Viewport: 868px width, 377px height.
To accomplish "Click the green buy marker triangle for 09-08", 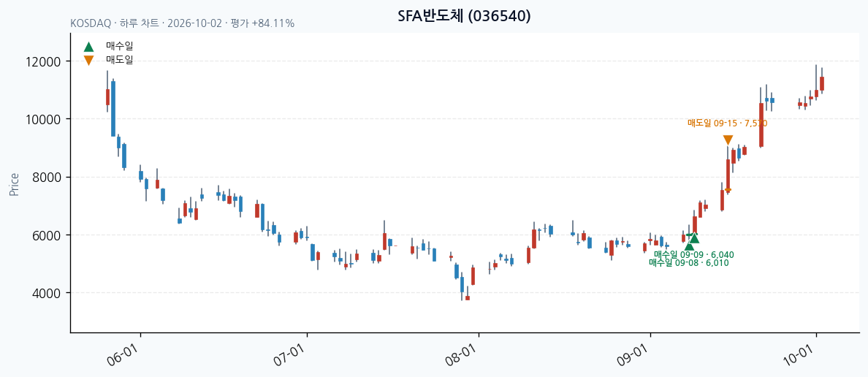I will click(689, 246).
